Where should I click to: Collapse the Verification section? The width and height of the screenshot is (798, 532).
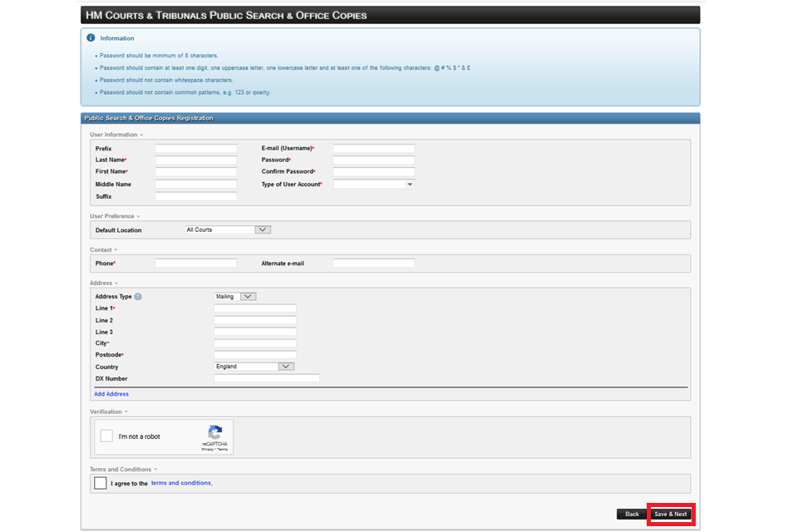point(109,411)
